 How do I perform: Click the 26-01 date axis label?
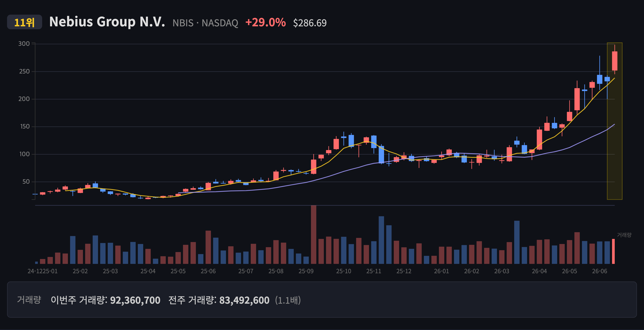(441, 271)
